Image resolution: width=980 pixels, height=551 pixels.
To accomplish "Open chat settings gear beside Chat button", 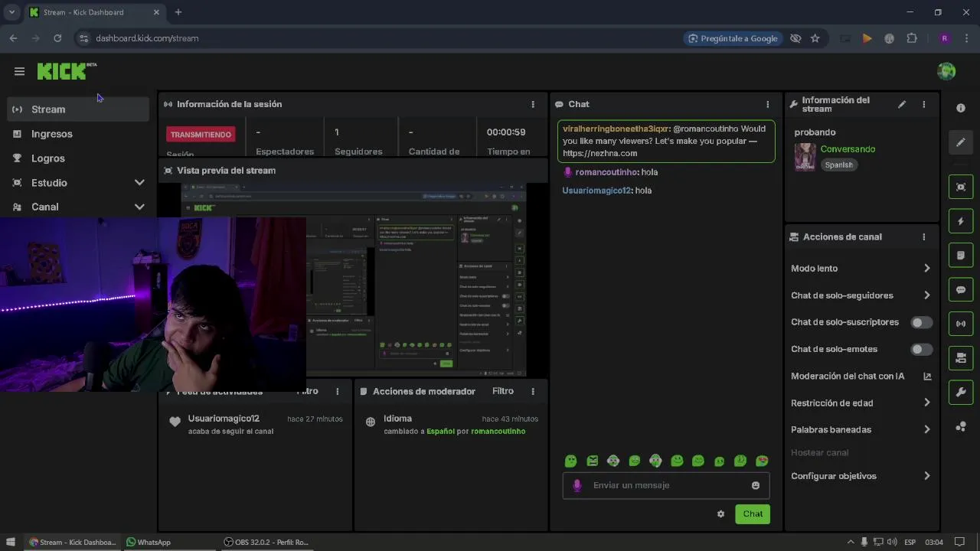I will point(720,514).
